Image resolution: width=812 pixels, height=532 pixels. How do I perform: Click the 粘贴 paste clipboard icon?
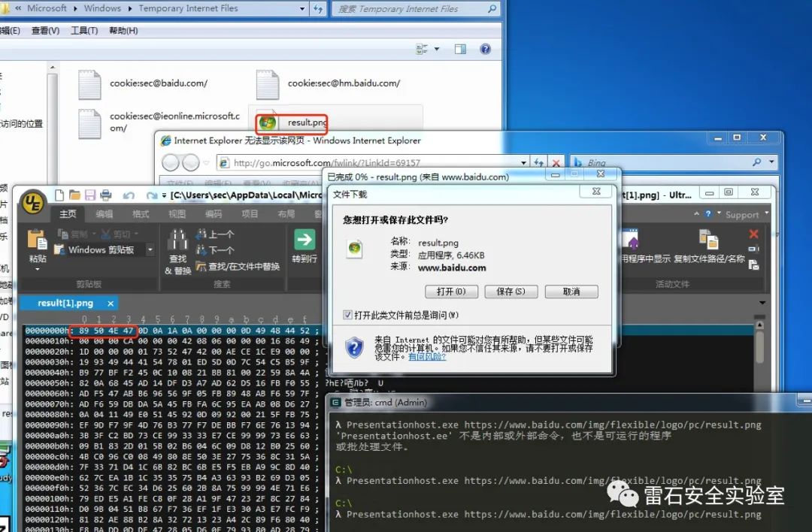coord(37,240)
